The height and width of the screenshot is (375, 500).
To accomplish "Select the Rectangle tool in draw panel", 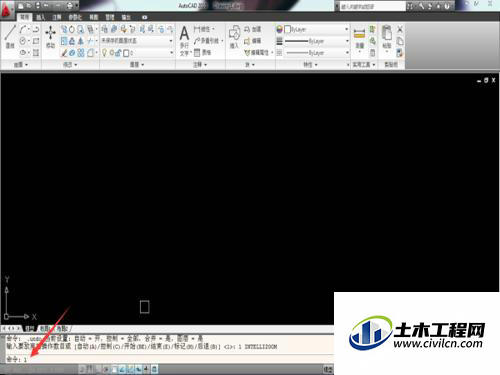I will (36, 41).
